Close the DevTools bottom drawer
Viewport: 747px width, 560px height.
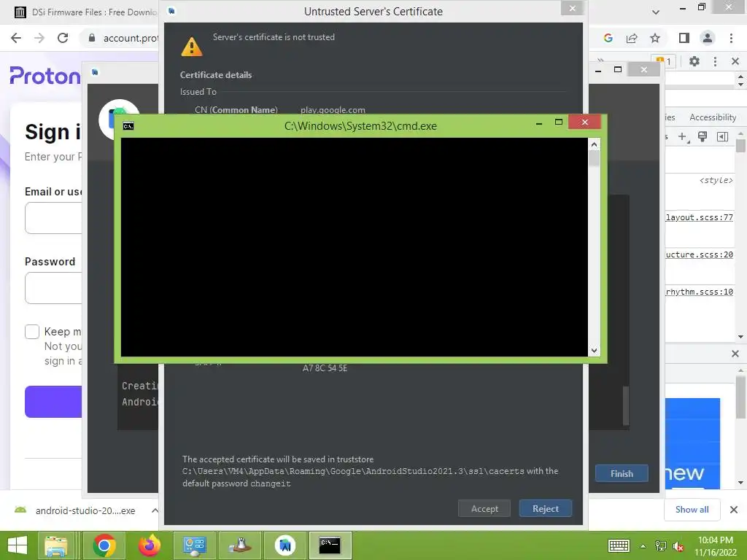click(735, 354)
